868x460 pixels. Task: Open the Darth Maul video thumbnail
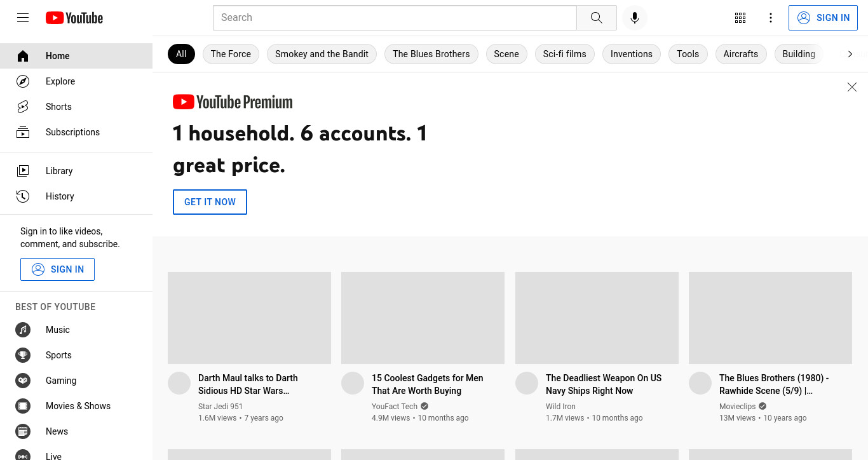click(249, 318)
